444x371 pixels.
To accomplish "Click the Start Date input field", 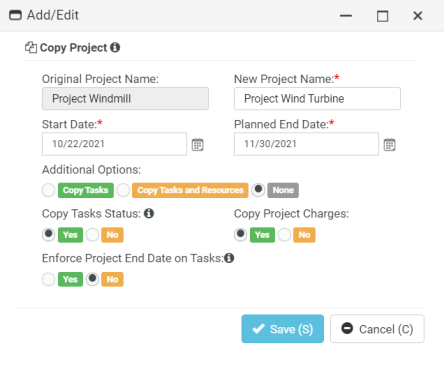I will click(114, 144).
